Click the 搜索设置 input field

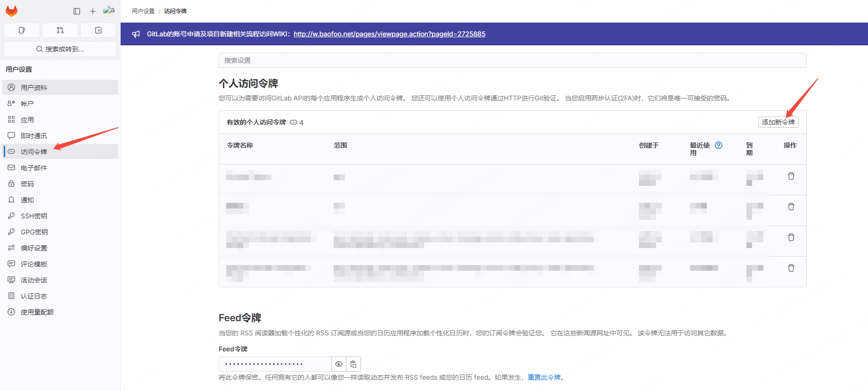tap(512, 60)
